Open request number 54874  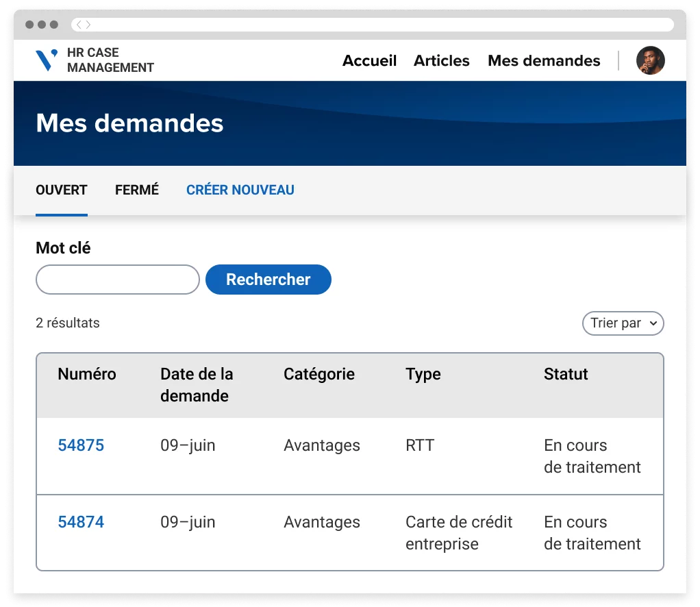[81, 522]
